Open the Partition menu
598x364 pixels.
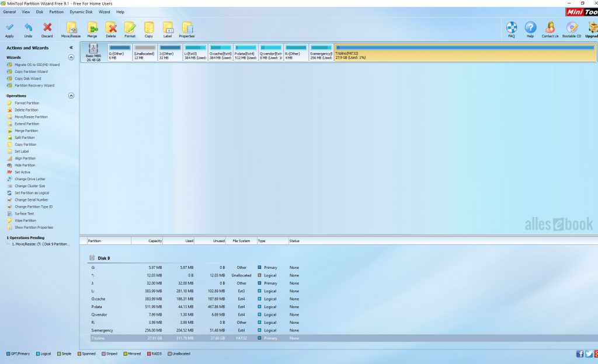click(x=57, y=12)
